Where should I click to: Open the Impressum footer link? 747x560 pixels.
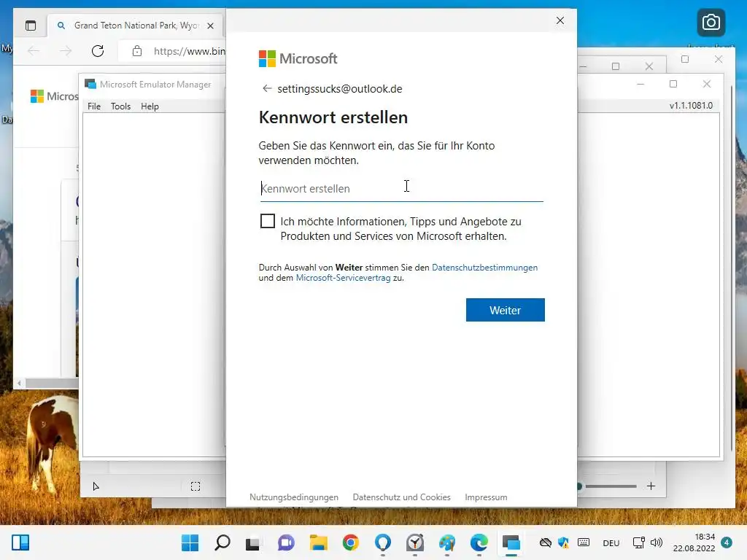point(486,497)
